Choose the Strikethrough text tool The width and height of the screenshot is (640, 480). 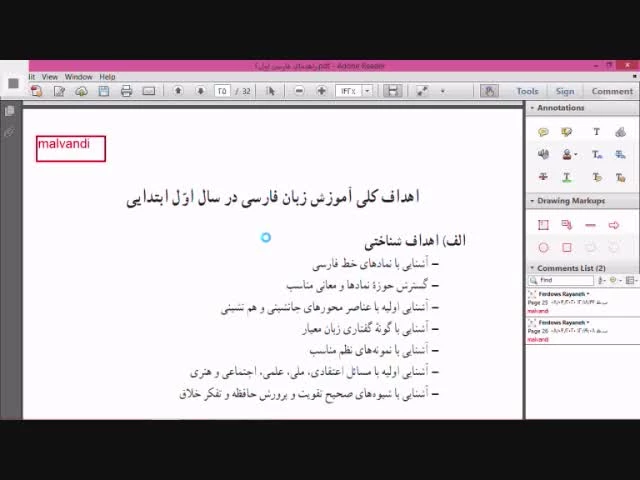pyautogui.click(x=543, y=177)
